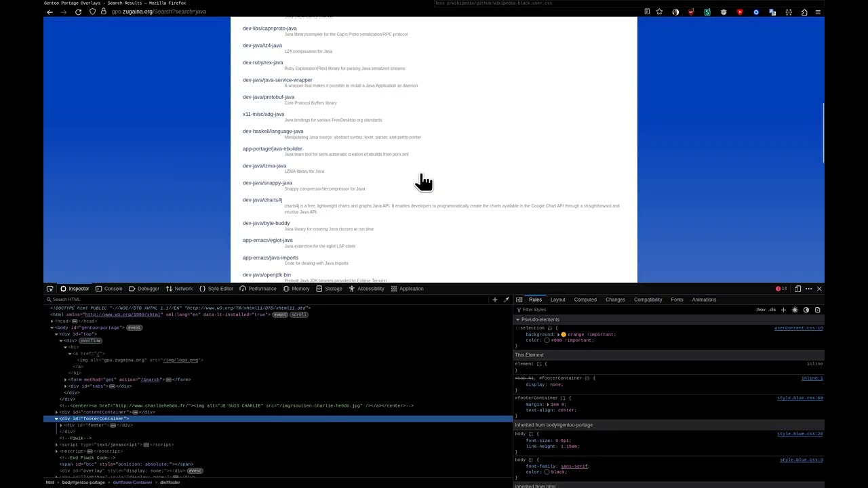Open the Fonts side tab
Image resolution: width=868 pixels, height=488 pixels.
click(677, 300)
